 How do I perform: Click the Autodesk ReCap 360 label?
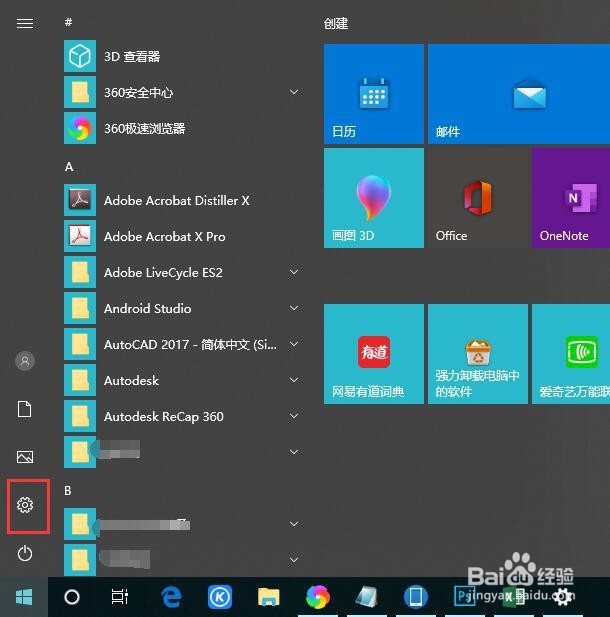(164, 416)
